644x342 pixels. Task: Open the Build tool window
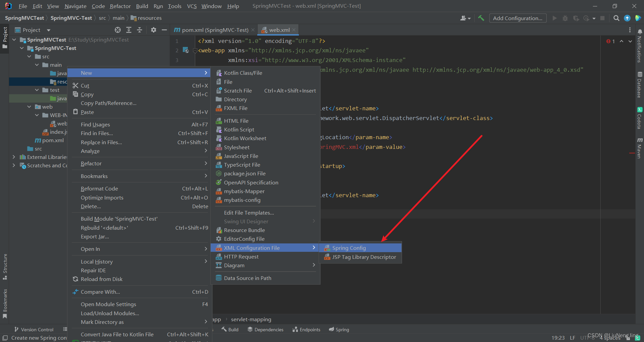(230, 330)
